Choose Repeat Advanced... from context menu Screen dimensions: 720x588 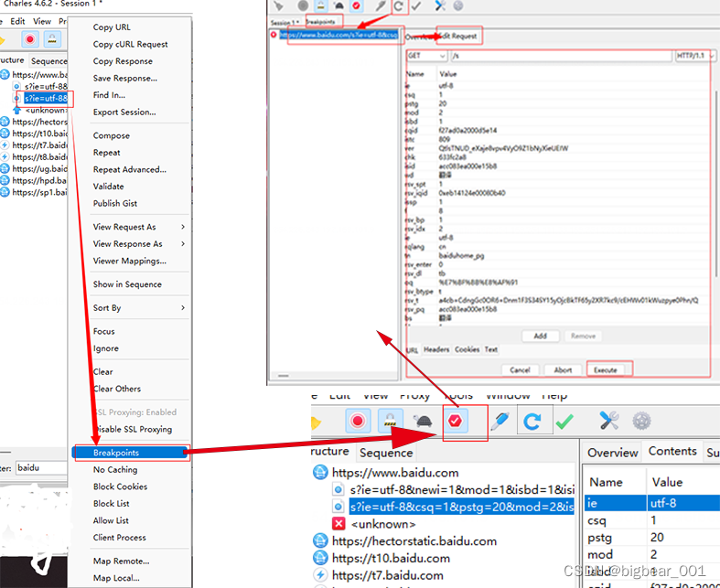(x=130, y=169)
